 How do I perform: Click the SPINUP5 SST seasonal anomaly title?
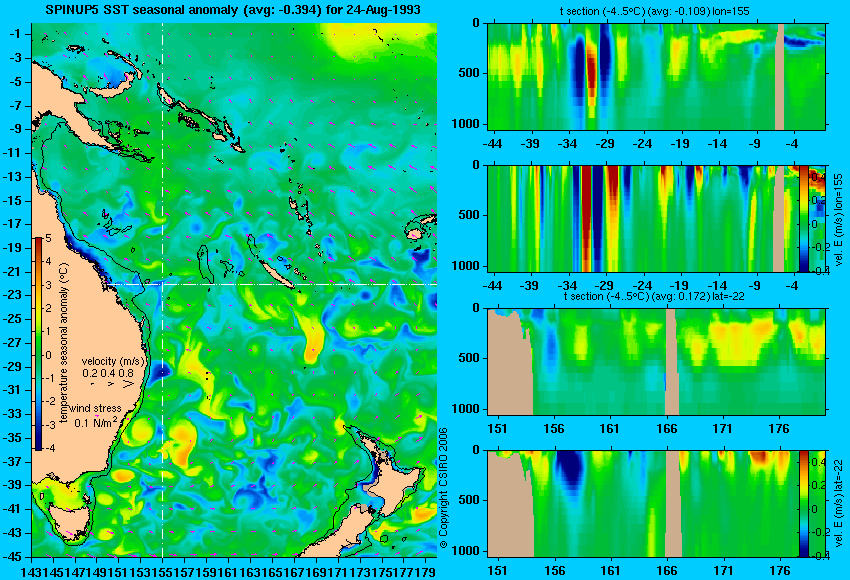tap(233, 10)
